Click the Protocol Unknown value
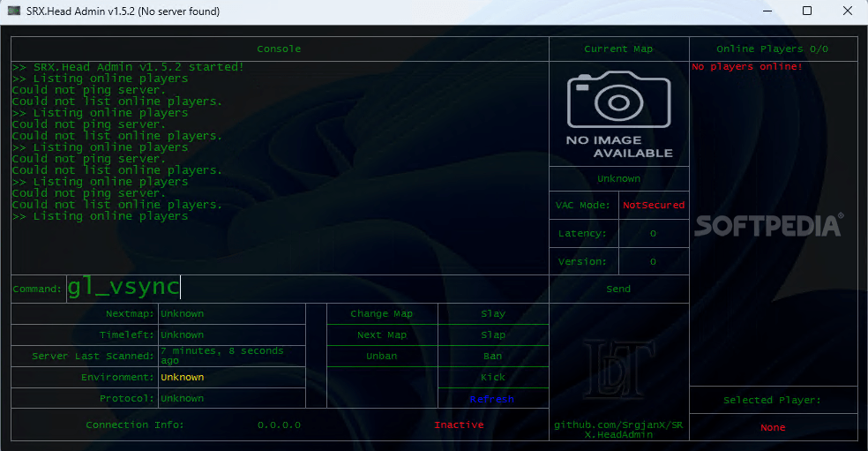868x451 pixels. click(182, 398)
